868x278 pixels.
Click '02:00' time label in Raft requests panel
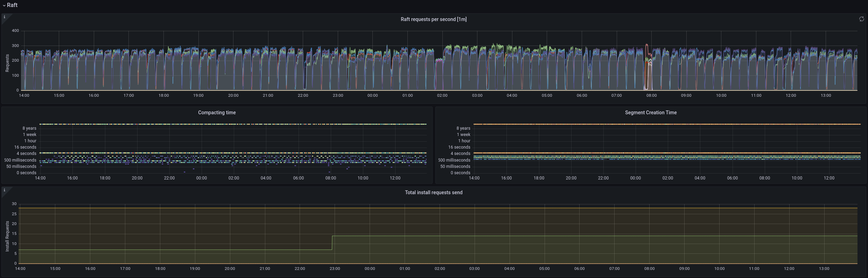[x=442, y=95]
